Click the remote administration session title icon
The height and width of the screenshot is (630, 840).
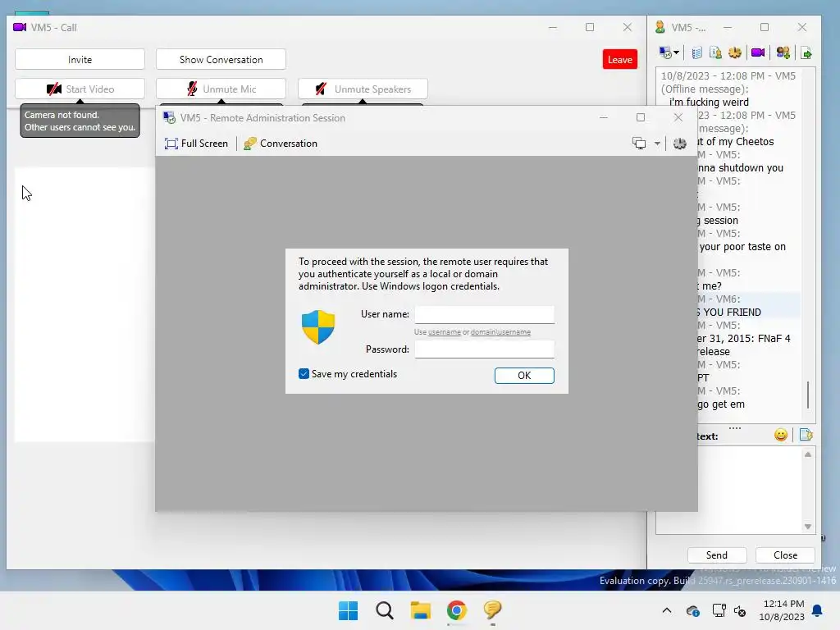click(x=169, y=118)
